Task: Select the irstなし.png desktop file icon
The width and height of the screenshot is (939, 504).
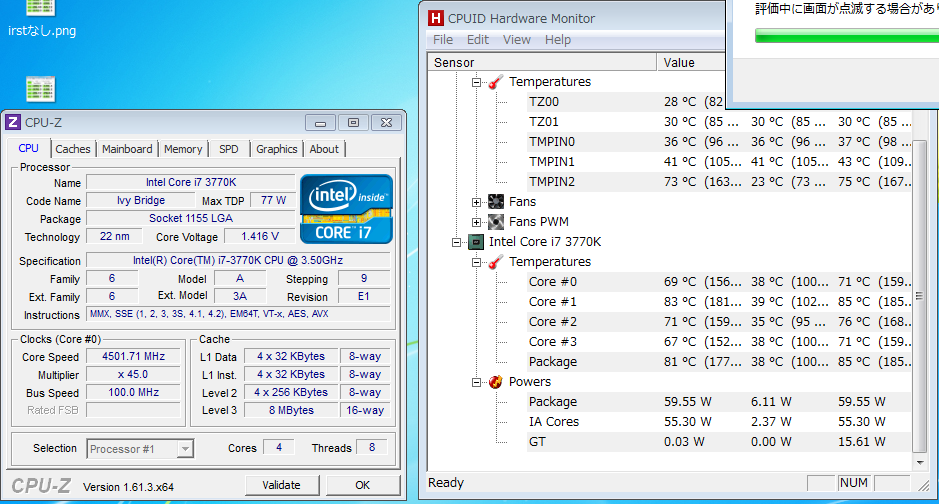Action: click(x=41, y=20)
